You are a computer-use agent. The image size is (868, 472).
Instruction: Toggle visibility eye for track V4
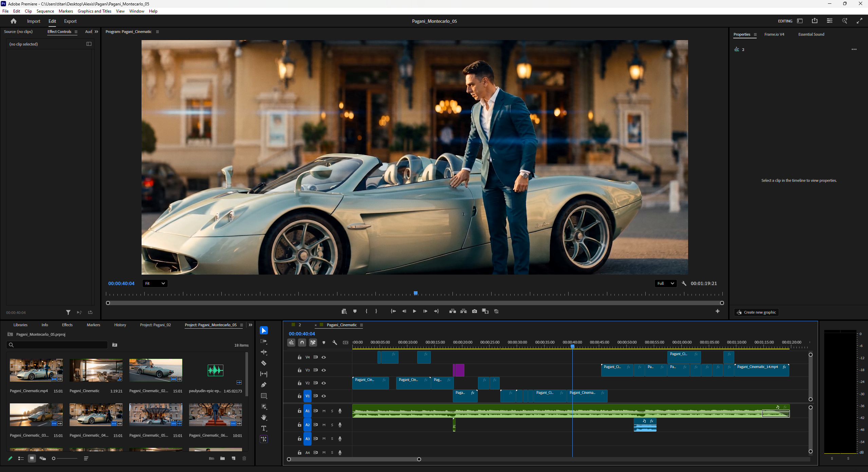(x=324, y=357)
